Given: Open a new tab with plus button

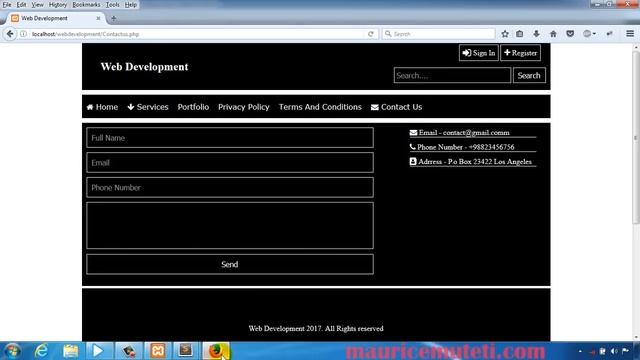Looking at the screenshot, I should (x=113, y=18).
